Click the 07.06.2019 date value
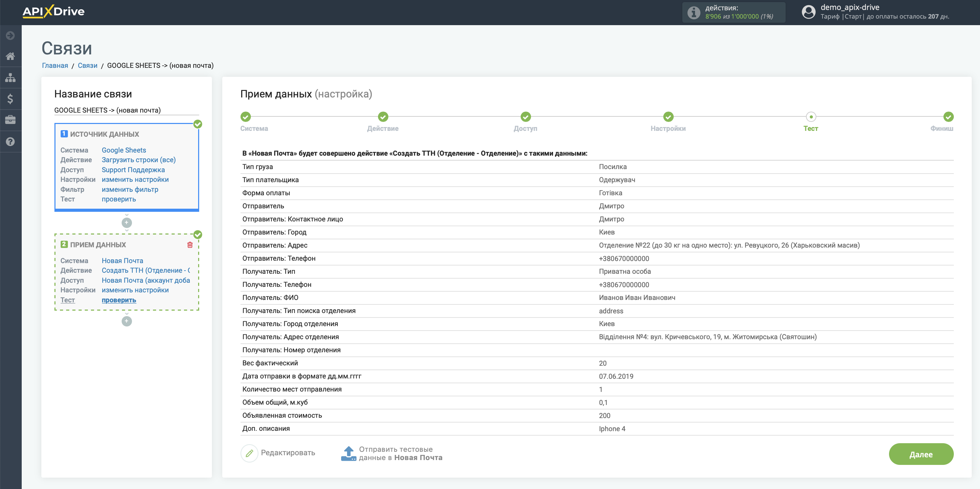 (x=616, y=376)
